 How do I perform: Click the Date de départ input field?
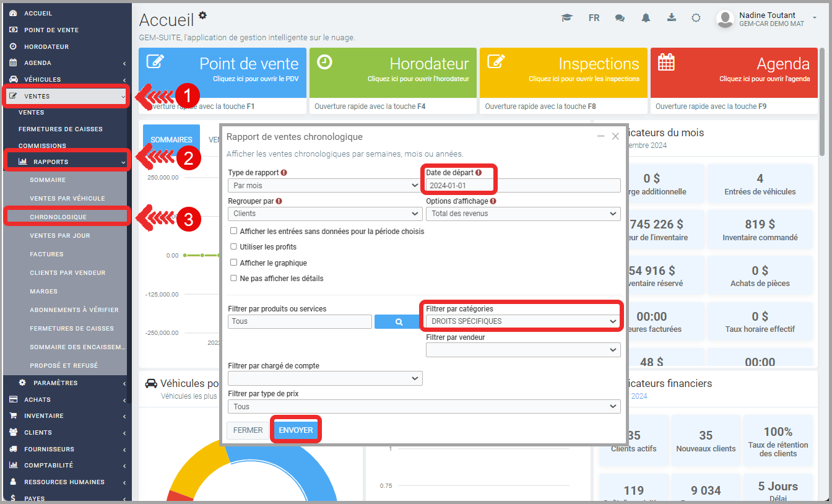coord(522,185)
